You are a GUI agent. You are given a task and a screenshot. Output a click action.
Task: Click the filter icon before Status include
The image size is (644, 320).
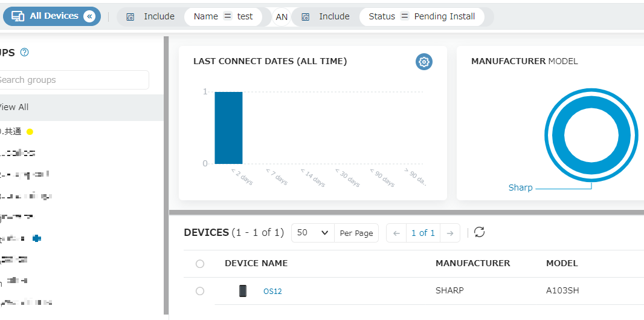click(x=305, y=17)
